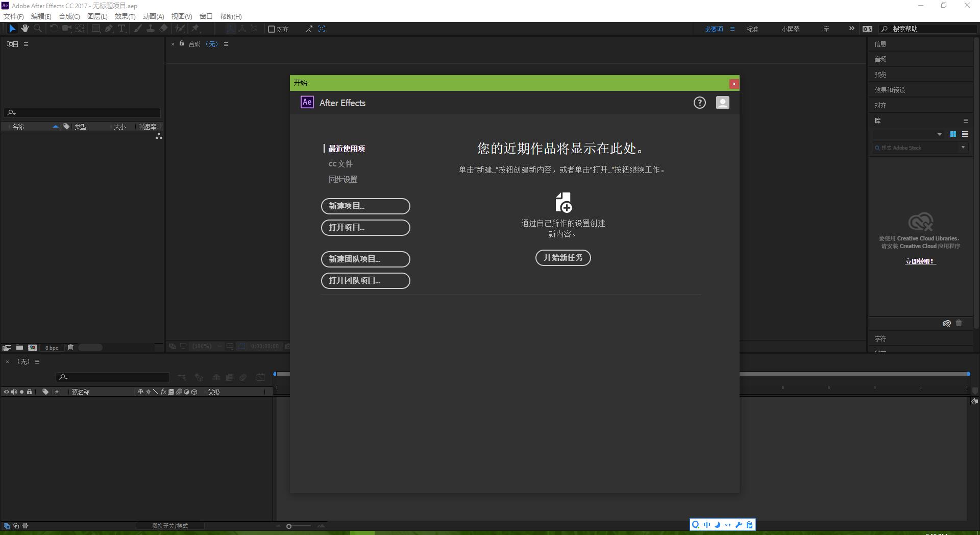The width and height of the screenshot is (980, 535).
Task: Select the Type text tool
Action: (x=121, y=29)
